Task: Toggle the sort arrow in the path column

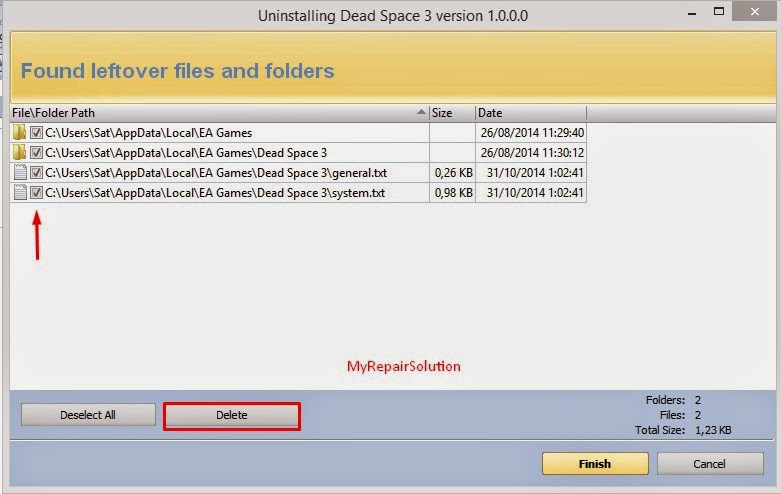Action: [x=421, y=112]
